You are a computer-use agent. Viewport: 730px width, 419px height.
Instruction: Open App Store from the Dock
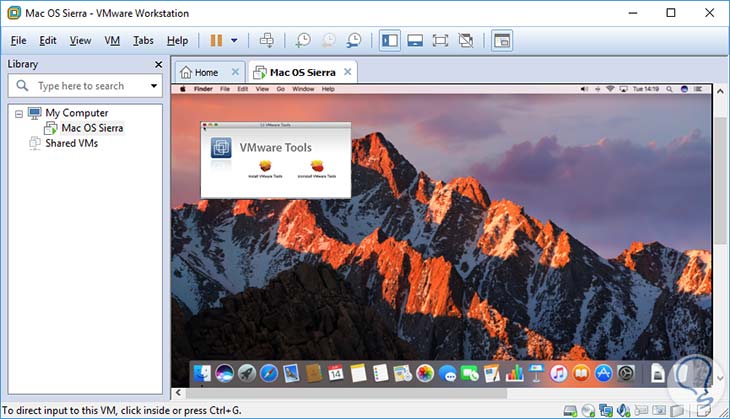point(603,373)
